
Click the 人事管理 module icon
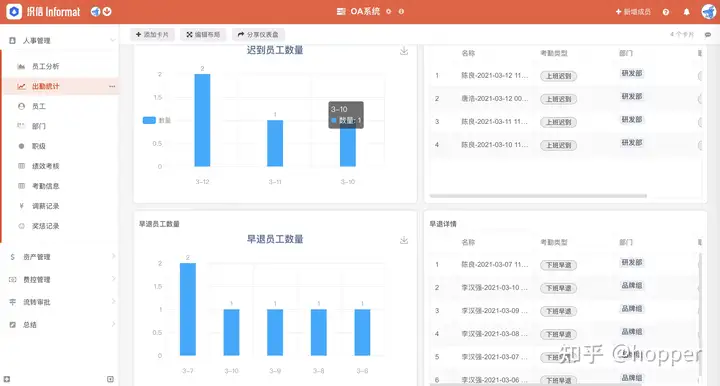(12, 41)
